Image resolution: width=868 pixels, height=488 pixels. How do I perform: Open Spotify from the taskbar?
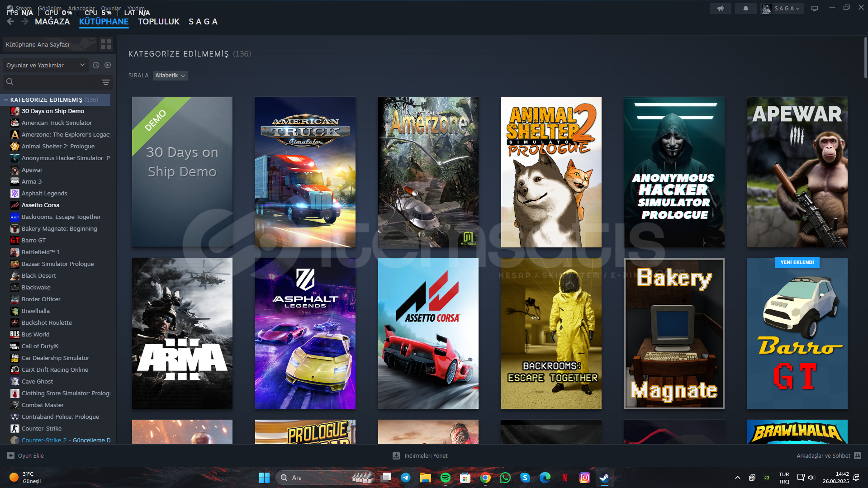(x=446, y=478)
